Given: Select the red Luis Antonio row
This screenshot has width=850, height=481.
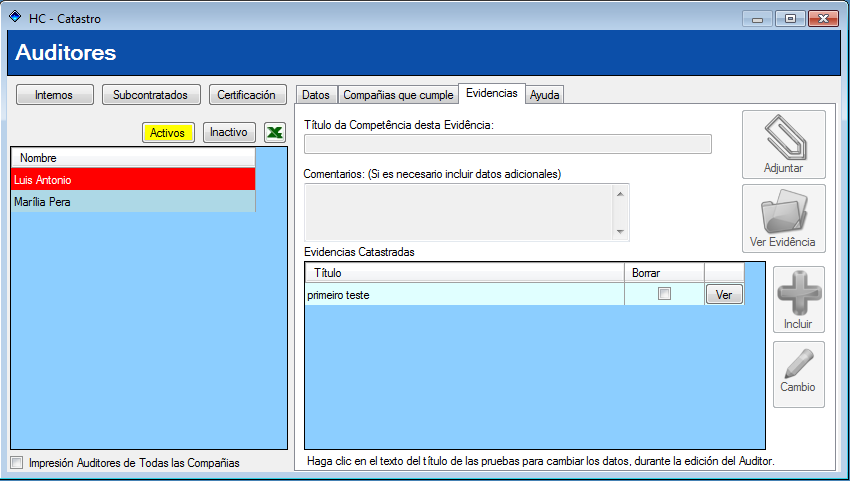Looking at the screenshot, I should 133,179.
